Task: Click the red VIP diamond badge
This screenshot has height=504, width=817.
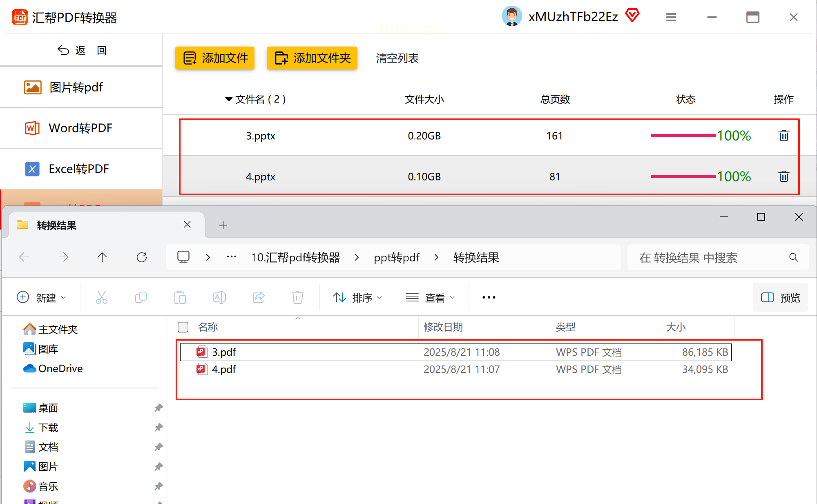Action: tap(632, 16)
